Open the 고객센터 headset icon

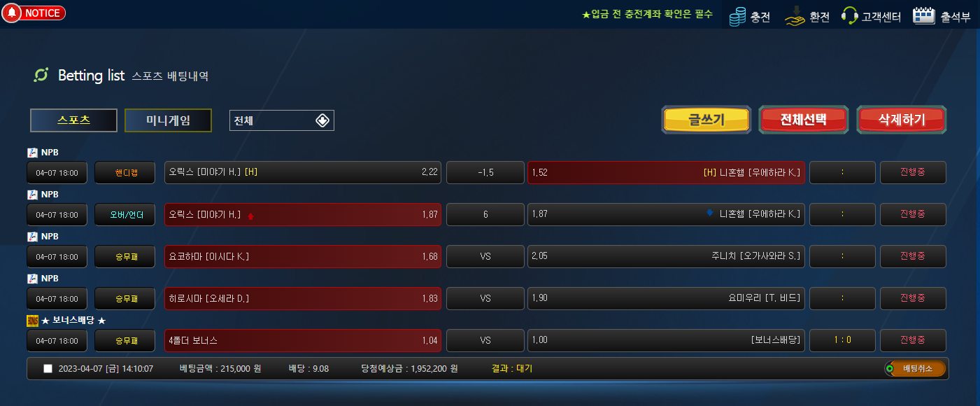tap(849, 16)
